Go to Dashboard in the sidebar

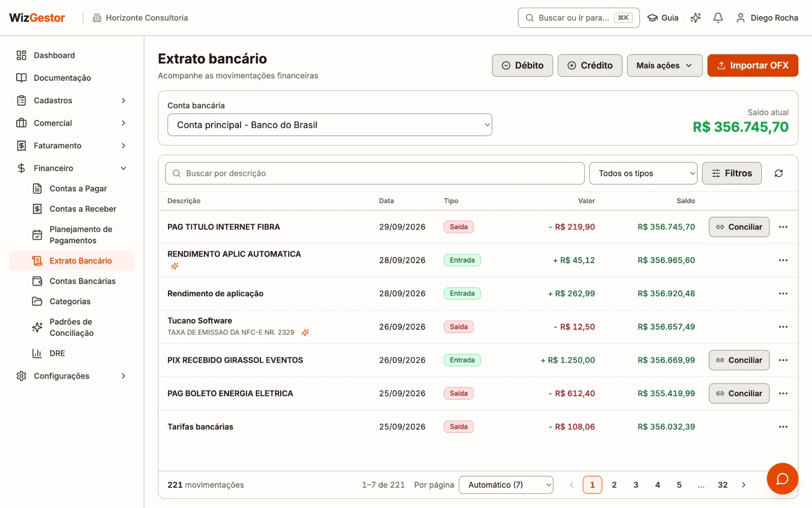[x=72, y=55]
